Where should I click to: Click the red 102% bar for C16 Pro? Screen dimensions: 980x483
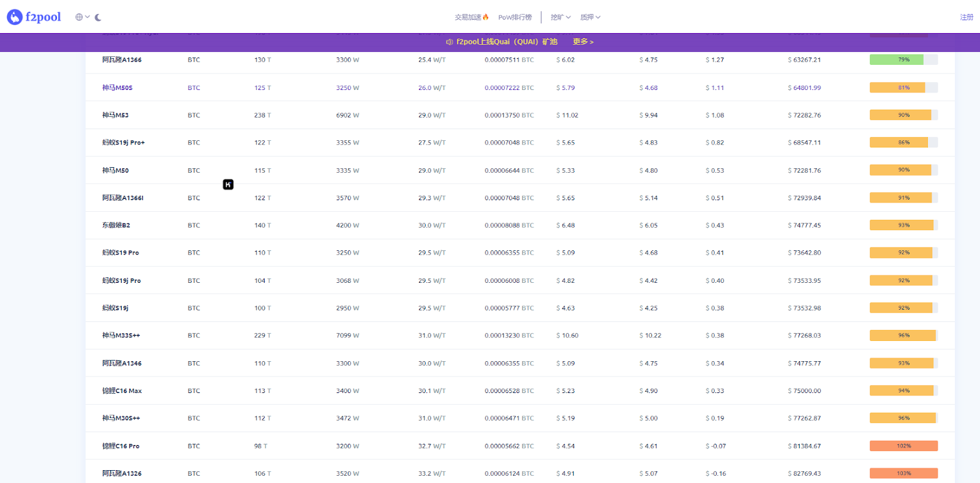pyautogui.click(x=903, y=446)
